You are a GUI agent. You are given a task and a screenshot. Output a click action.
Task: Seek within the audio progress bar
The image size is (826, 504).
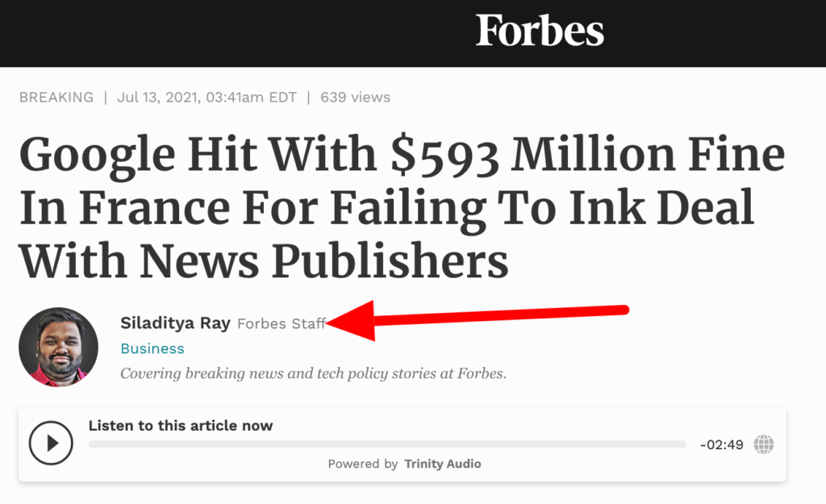pos(387,444)
